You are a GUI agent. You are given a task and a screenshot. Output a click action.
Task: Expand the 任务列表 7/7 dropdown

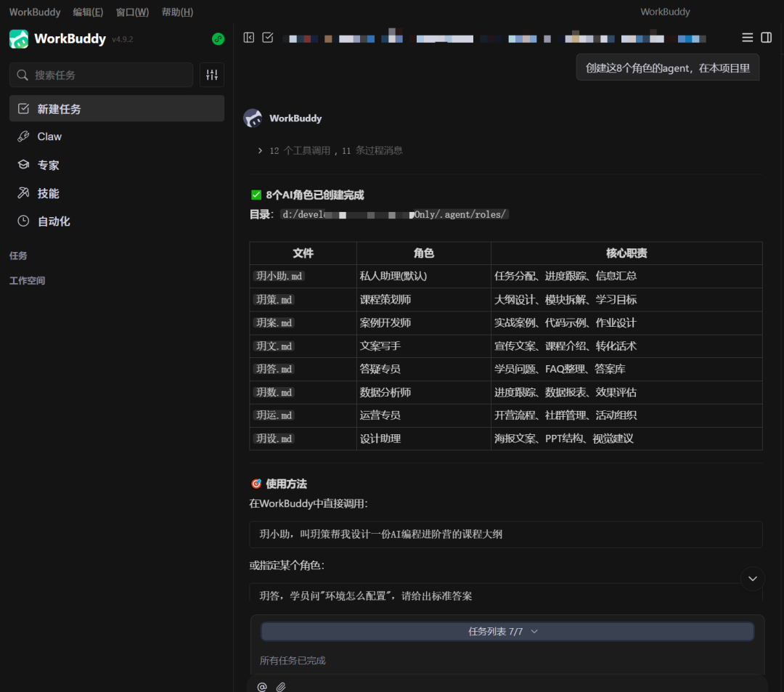click(507, 632)
